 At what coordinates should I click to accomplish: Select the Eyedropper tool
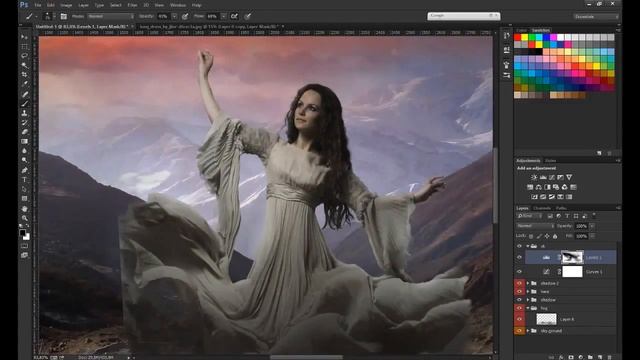click(x=24, y=84)
